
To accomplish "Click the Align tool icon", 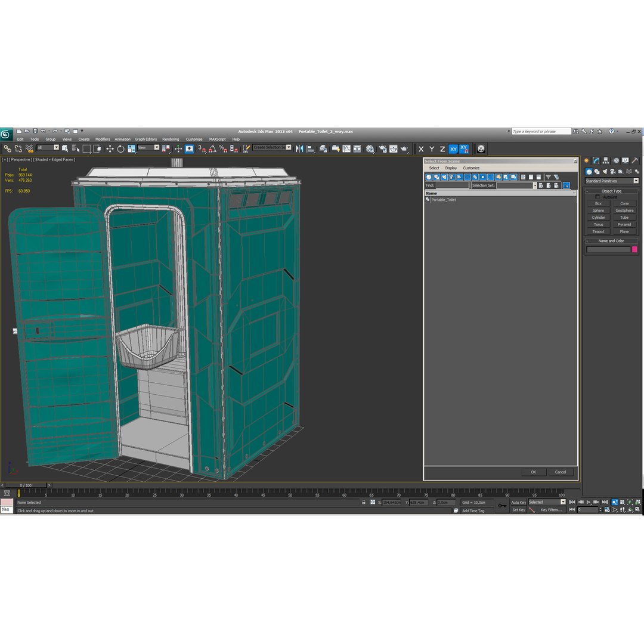I will point(311,148).
